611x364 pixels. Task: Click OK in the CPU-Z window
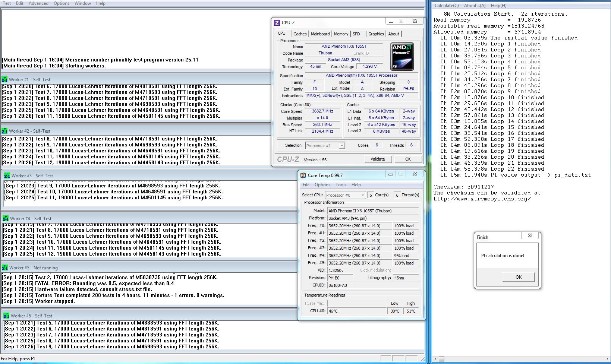408,159
